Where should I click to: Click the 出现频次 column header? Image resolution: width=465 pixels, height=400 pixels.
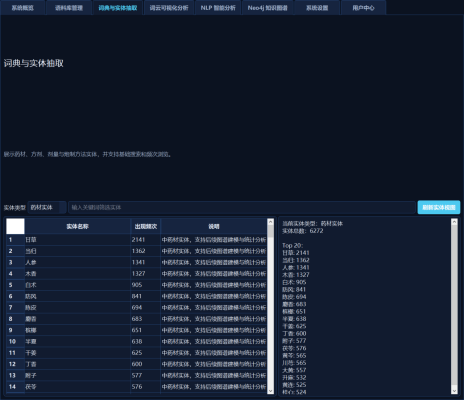[146, 226]
